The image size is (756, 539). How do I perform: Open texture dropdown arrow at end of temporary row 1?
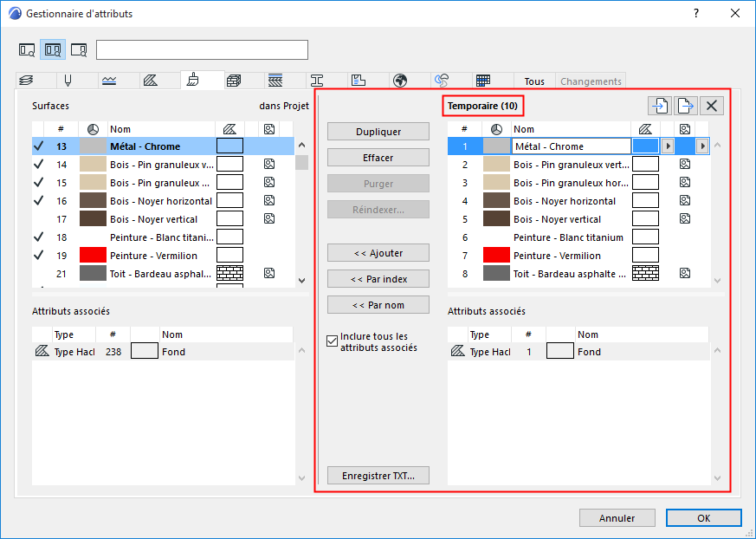[x=702, y=146]
